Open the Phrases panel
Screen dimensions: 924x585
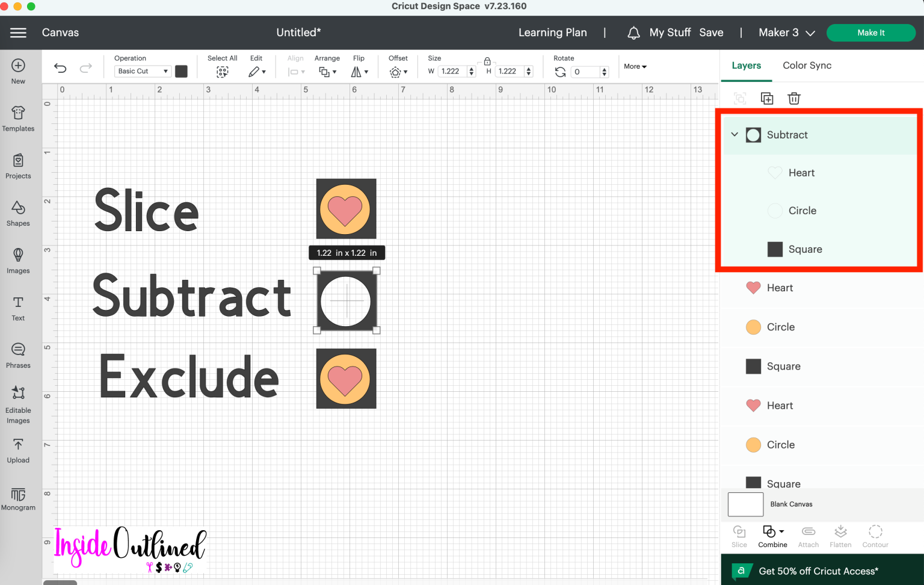[x=18, y=354]
